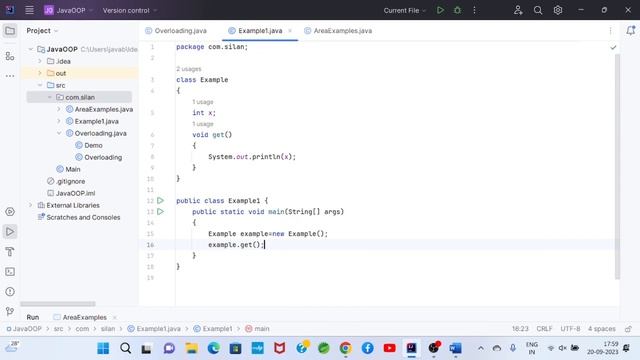
Task: Click the editor vertical scrollbar
Action: (x=617, y=167)
